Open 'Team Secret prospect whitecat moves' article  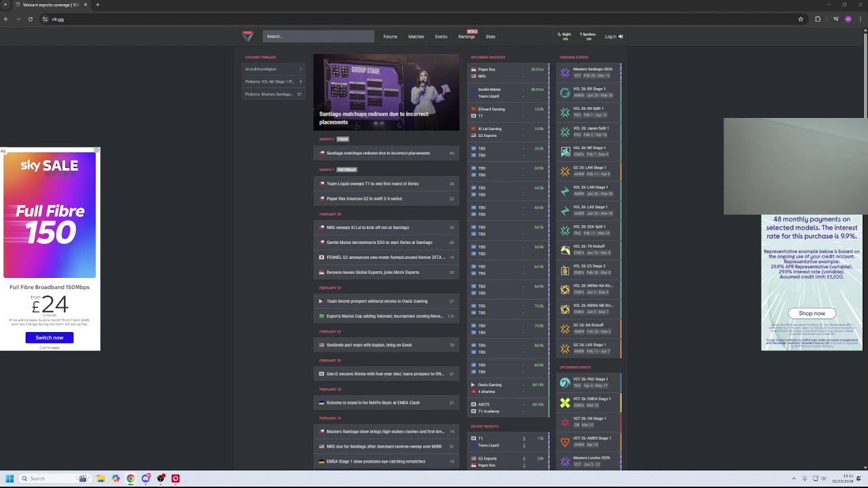(x=386, y=302)
